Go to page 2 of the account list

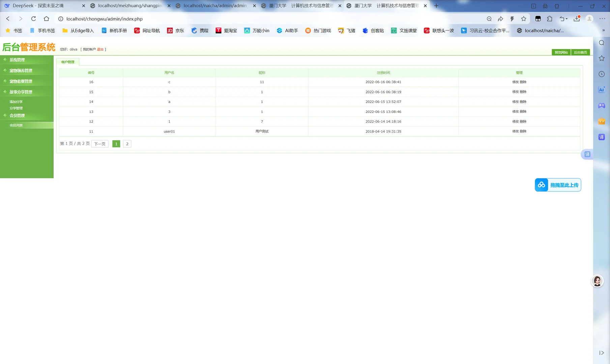click(127, 144)
